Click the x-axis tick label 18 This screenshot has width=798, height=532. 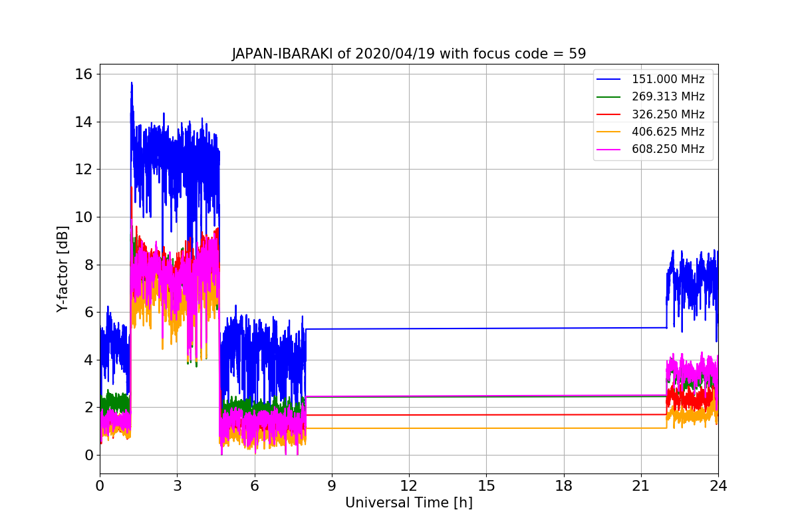563,485
